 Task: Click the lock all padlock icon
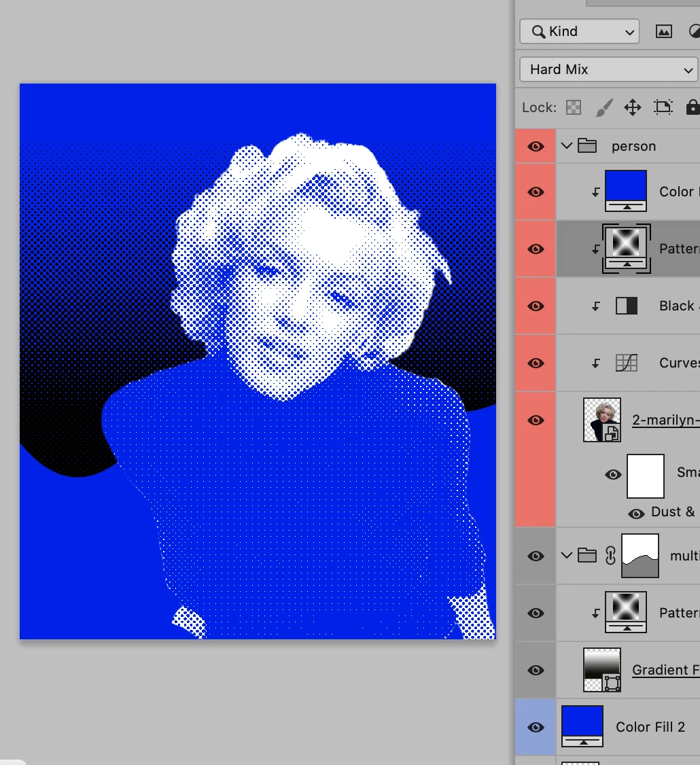tap(693, 107)
